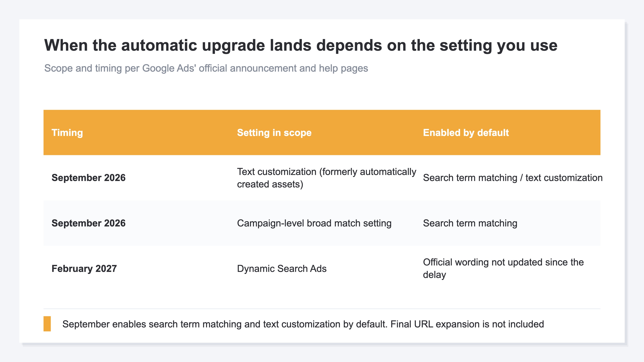
Task: Click the Google Ads subtitle line
Action: coord(206,68)
